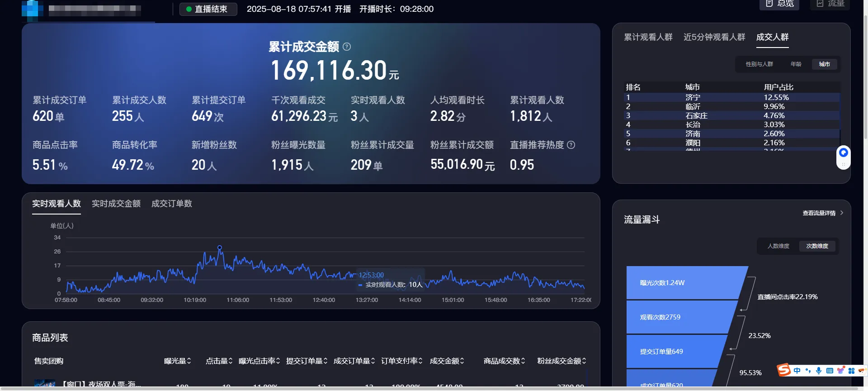Viewport: 868px width, 391px height.
Task: Open the 累计观看人群 tab
Action: [x=648, y=37]
